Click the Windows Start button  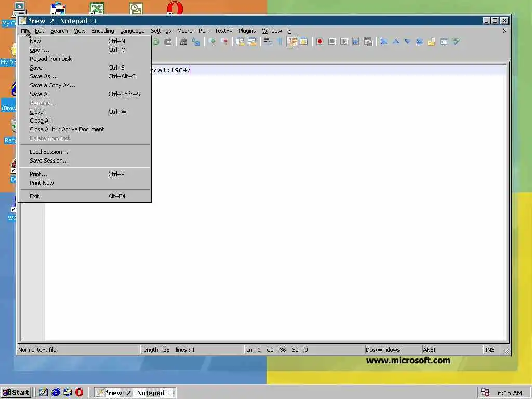tap(16, 393)
